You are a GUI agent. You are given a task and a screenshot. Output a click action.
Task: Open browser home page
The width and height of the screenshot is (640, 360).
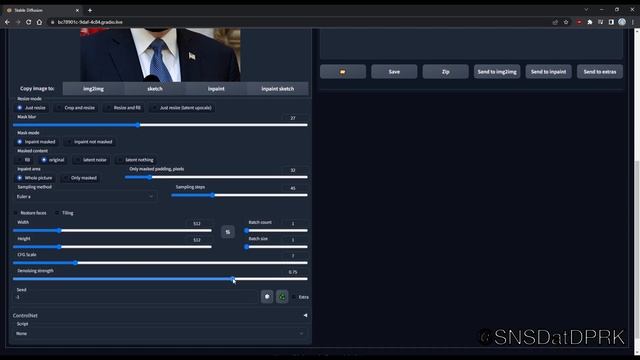click(39, 22)
